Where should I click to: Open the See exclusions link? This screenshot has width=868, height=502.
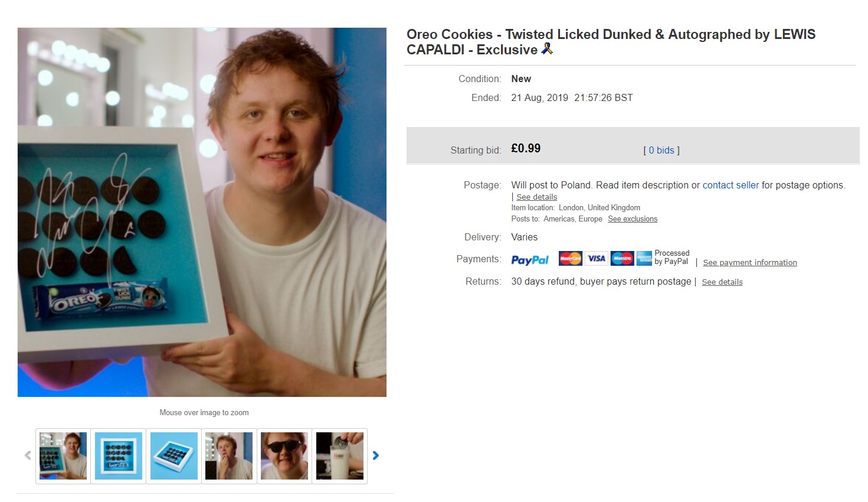[633, 219]
